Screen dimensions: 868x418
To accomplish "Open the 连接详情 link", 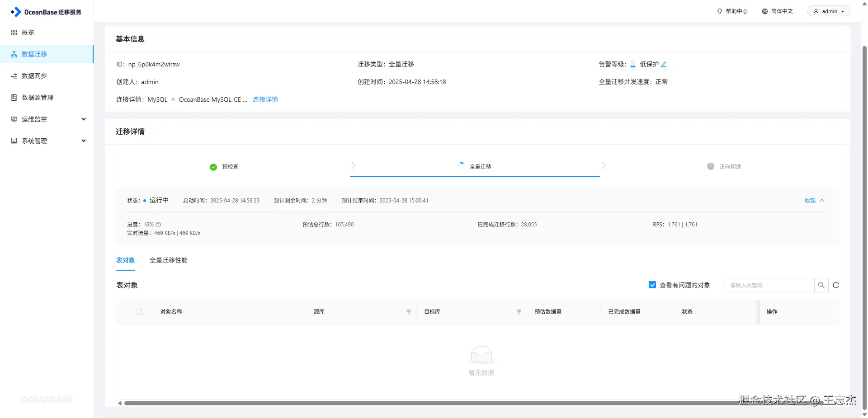I will [265, 99].
